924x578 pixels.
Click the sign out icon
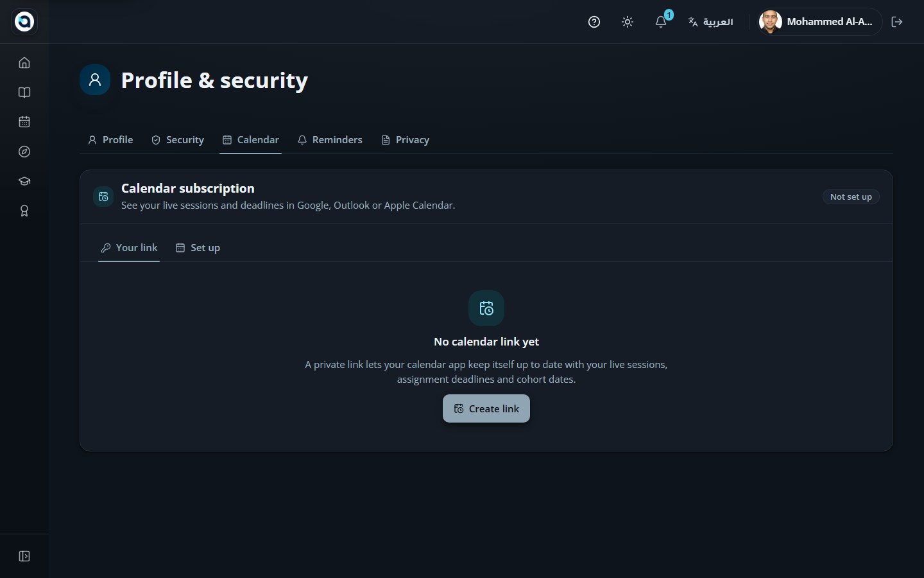tap(897, 22)
